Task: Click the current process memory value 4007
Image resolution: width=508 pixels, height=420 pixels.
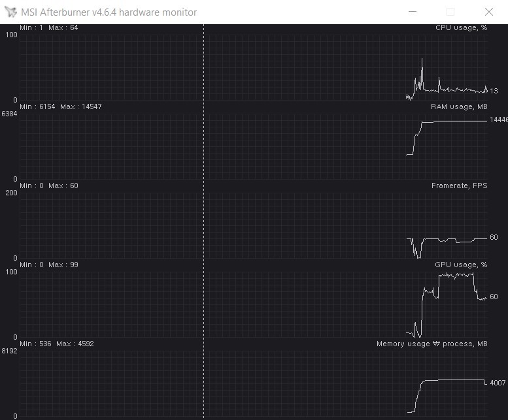Action: 498,383
